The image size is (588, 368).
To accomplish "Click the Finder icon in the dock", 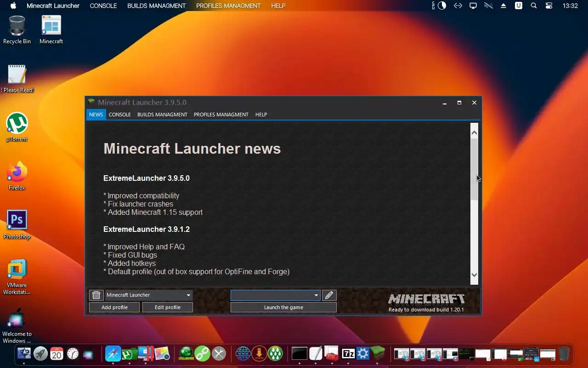I will tap(24, 353).
